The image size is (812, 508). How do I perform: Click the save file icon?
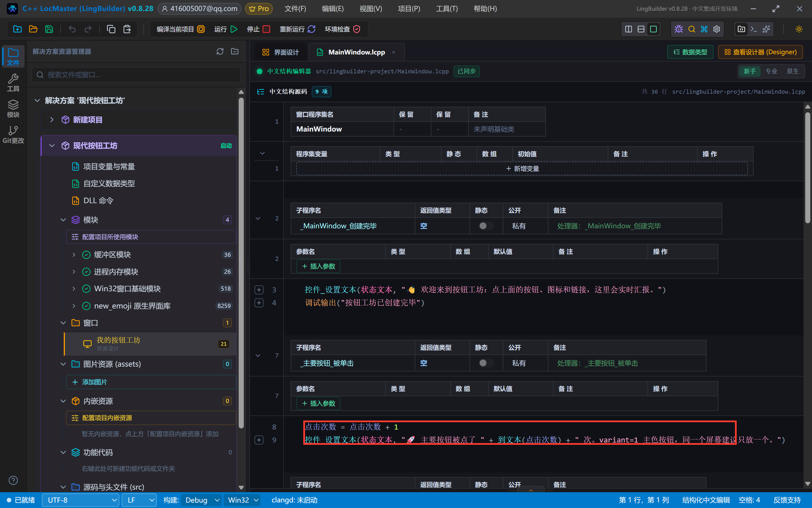49,29
